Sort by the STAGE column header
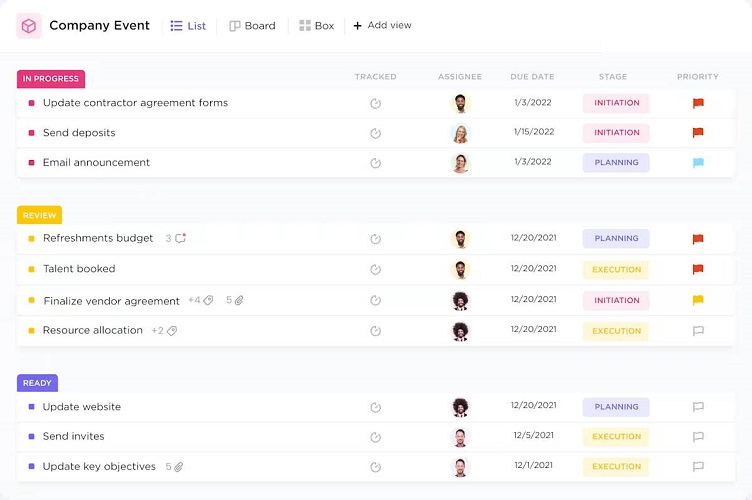This screenshot has height=500, width=752. point(613,77)
